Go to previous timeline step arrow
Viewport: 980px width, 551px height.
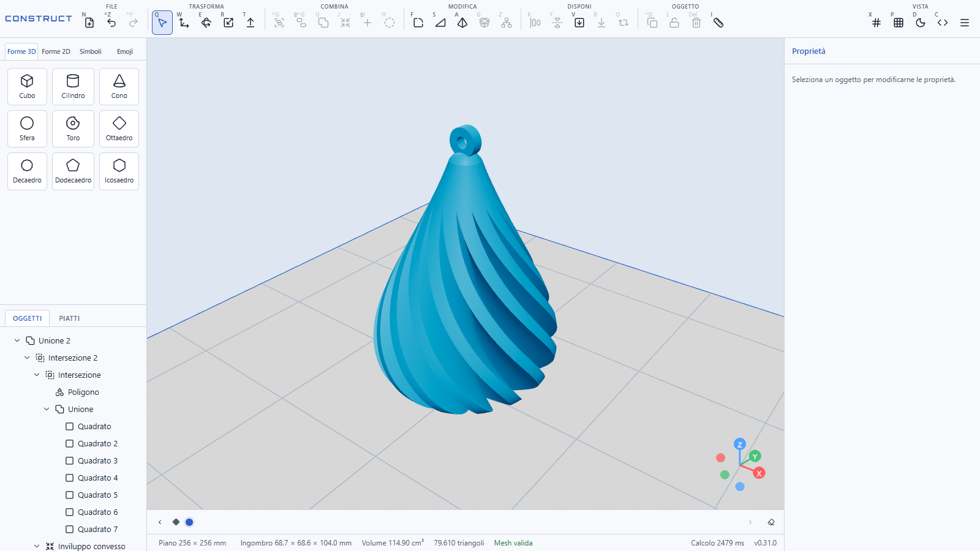pyautogui.click(x=160, y=522)
